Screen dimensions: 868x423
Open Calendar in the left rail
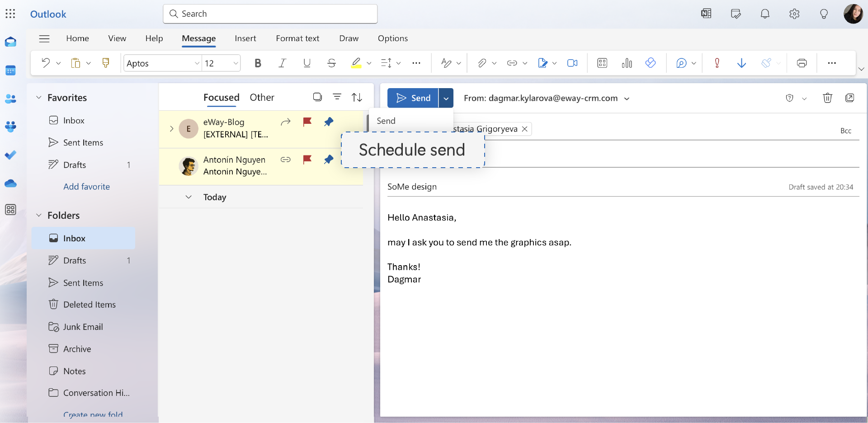10,70
